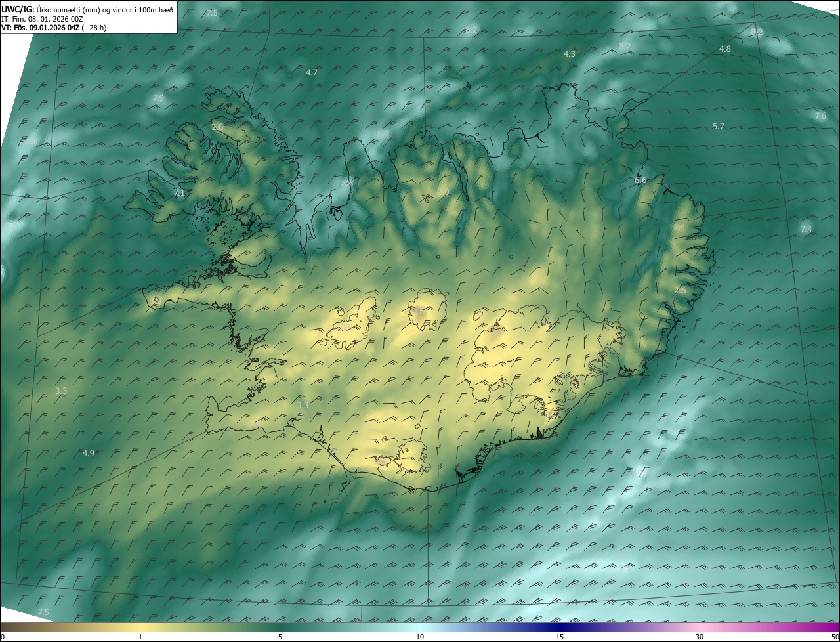Select the 'VT: Fös. 09.01.2026 04Z (+28 h)' line
This screenshot has height=642, width=840.
[x=54, y=28]
